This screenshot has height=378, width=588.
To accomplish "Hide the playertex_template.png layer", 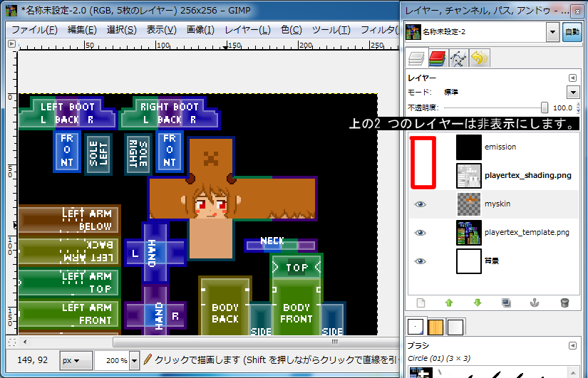I will pyautogui.click(x=420, y=233).
